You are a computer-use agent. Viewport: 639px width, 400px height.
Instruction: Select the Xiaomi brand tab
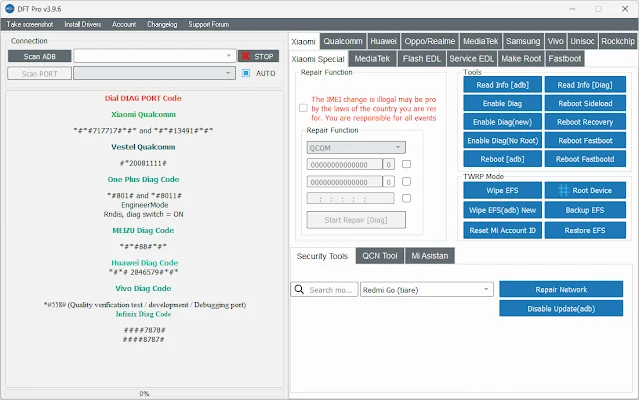[304, 42]
